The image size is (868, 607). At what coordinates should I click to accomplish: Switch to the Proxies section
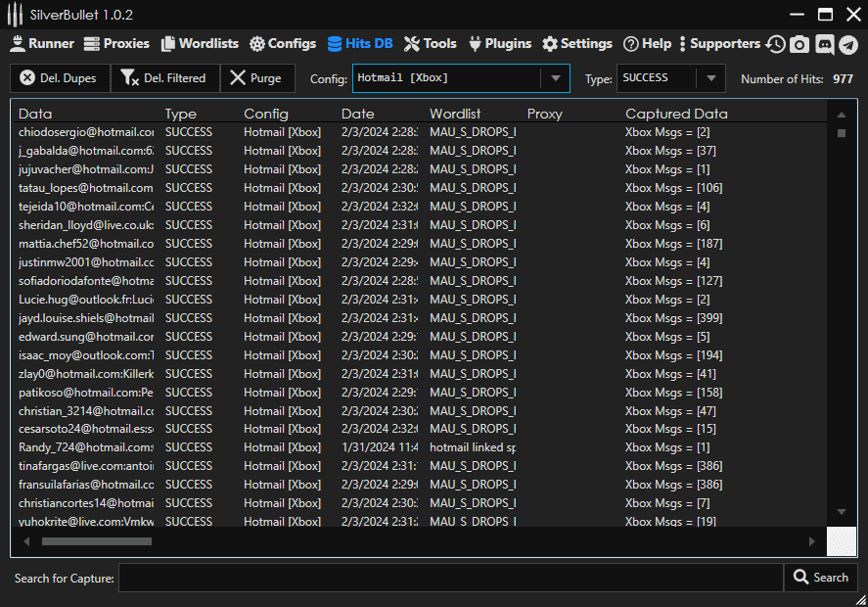click(116, 44)
